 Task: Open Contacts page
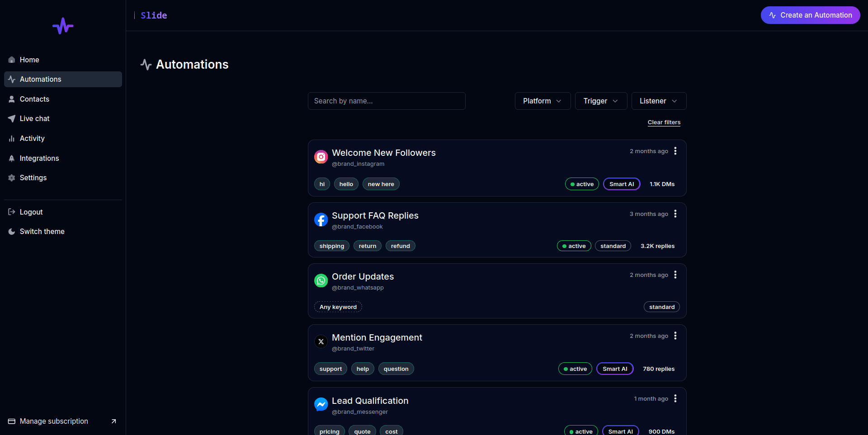[x=63, y=99]
